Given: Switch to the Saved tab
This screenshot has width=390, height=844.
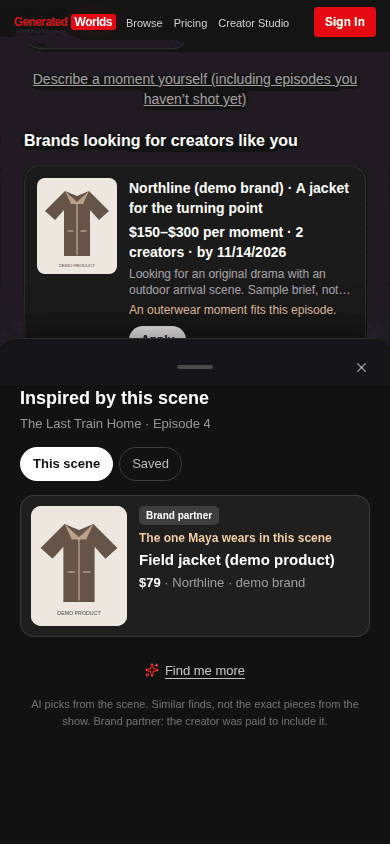Looking at the screenshot, I should point(151,464).
